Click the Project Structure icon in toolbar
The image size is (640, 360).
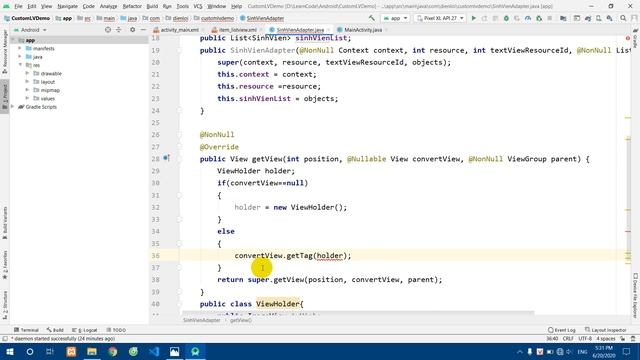coord(563,18)
